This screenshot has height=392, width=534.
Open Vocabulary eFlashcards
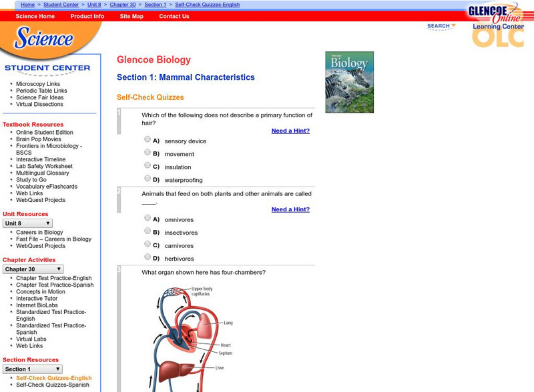point(47,187)
